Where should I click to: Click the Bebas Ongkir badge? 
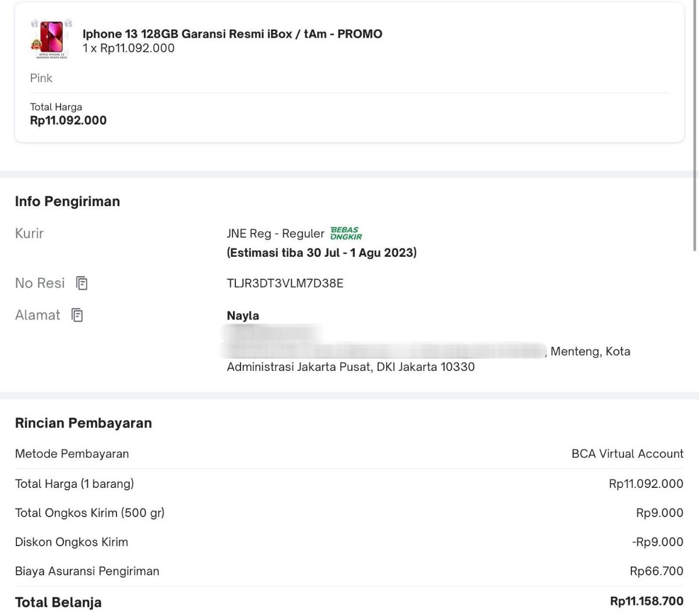coord(346,233)
